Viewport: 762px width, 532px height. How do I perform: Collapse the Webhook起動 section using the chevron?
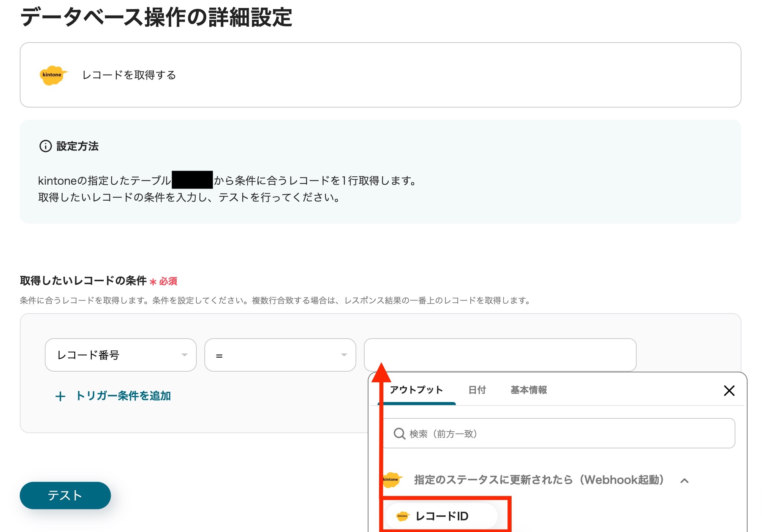(x=685, y=481)
